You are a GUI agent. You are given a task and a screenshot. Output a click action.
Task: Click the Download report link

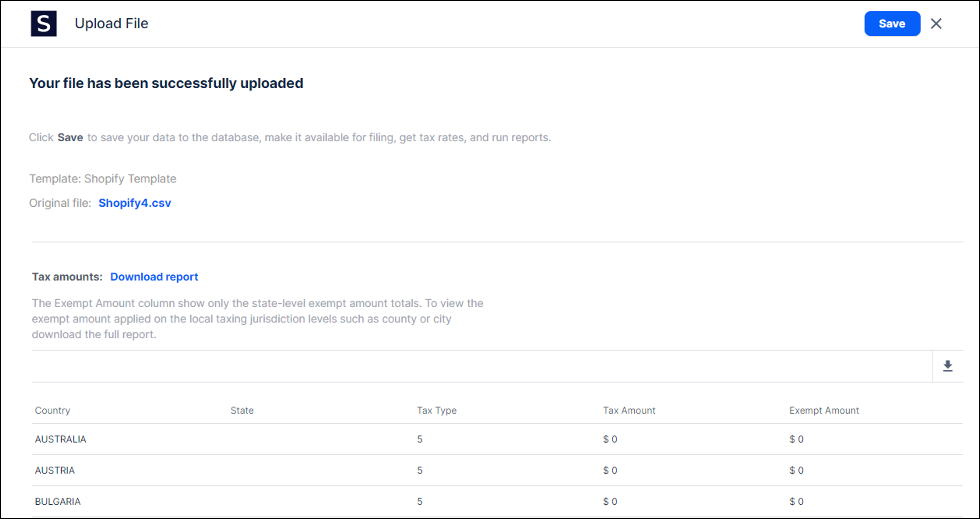point(154,277)
